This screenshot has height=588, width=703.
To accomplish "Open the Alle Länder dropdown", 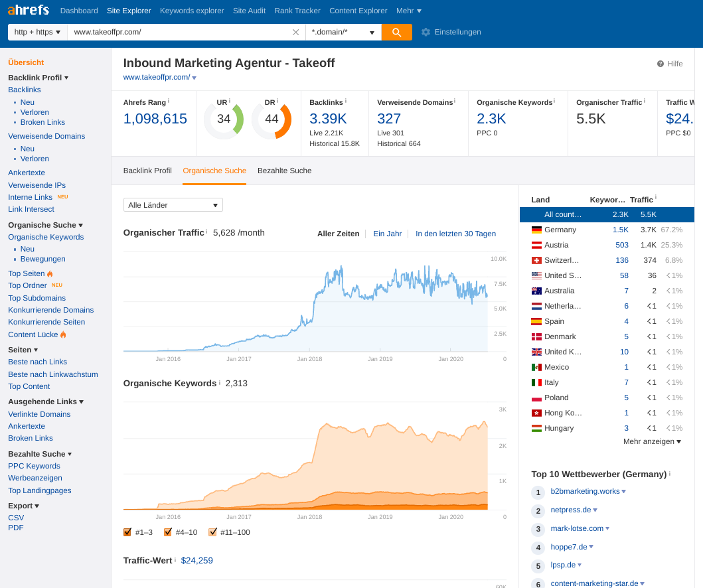I will 173,204.
